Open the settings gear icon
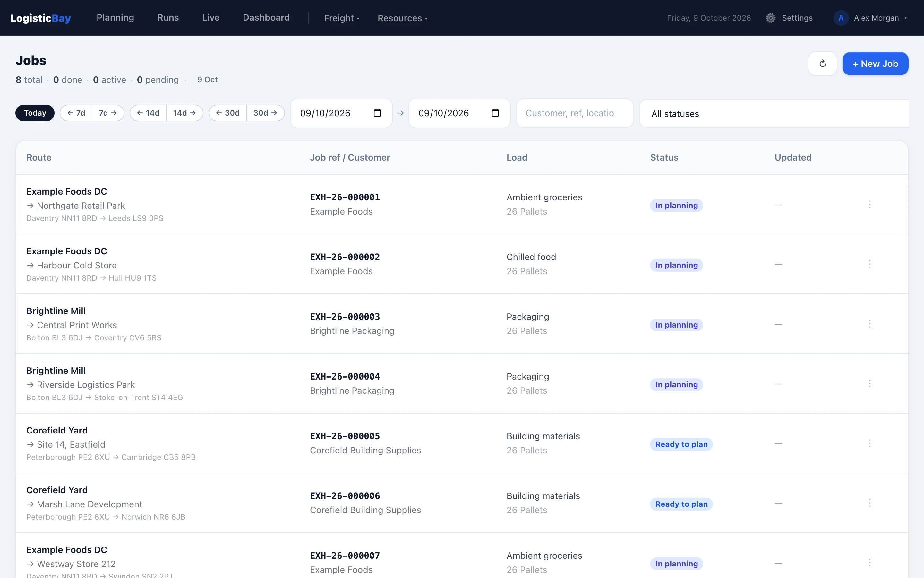 point(771,18)
